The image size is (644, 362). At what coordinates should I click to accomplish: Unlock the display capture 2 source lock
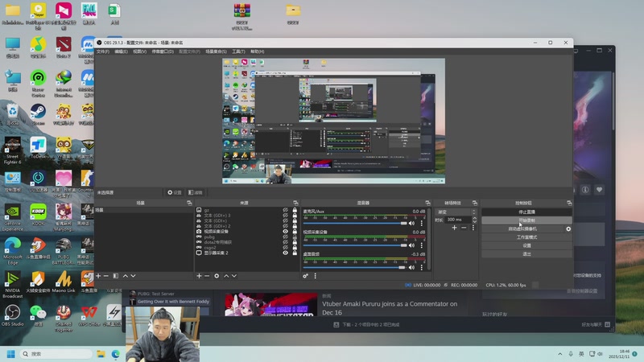tap(295, 253)
